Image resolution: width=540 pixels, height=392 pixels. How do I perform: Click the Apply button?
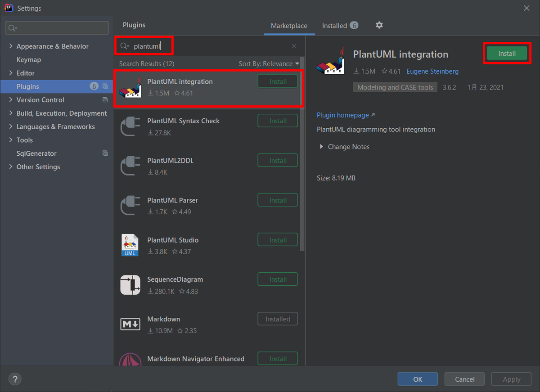(511, 379)
